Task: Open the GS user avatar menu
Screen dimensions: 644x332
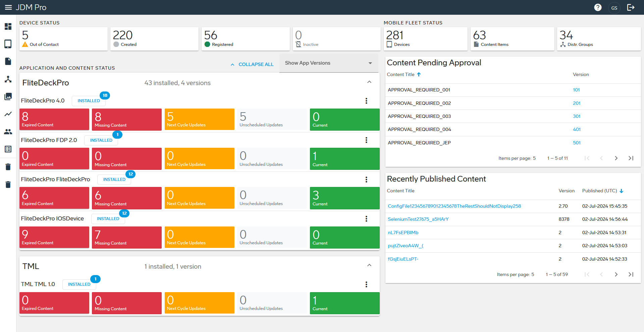Action: [614, 8]
